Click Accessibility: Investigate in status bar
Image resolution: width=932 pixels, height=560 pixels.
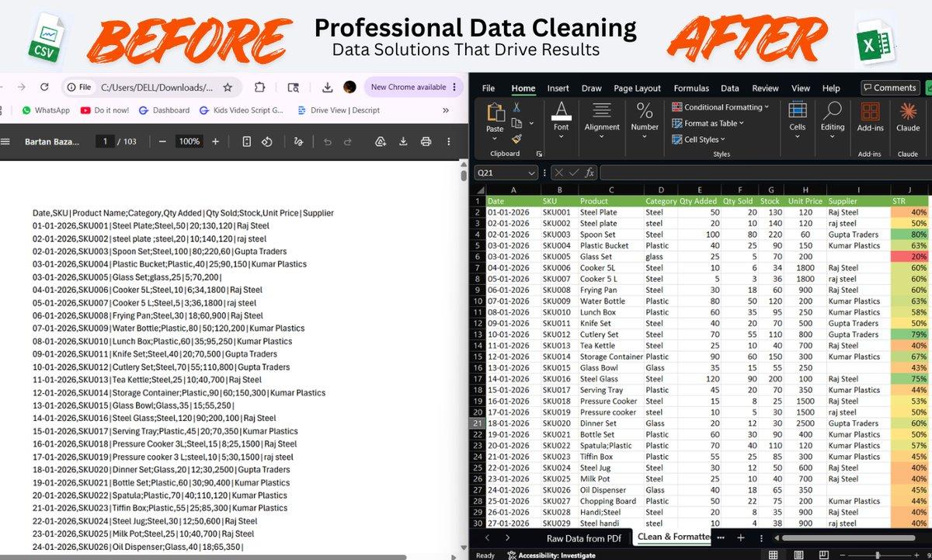point(551,555)
